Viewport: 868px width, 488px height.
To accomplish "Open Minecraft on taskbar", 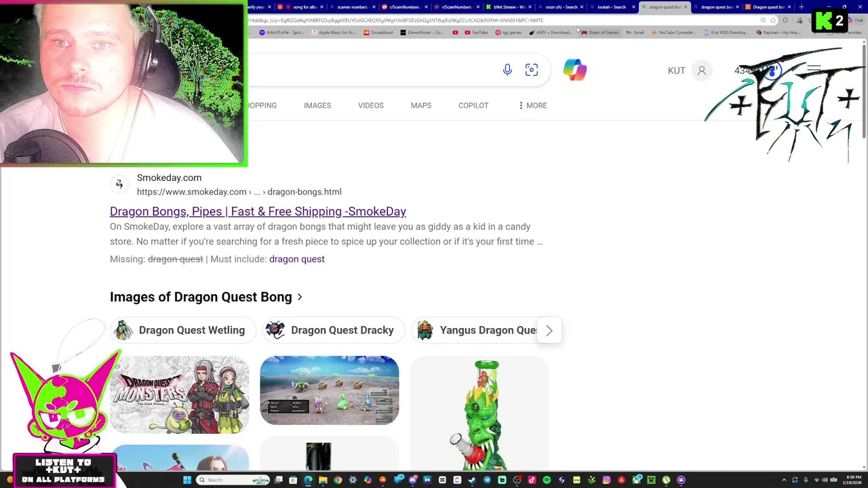I will point(652,480).
